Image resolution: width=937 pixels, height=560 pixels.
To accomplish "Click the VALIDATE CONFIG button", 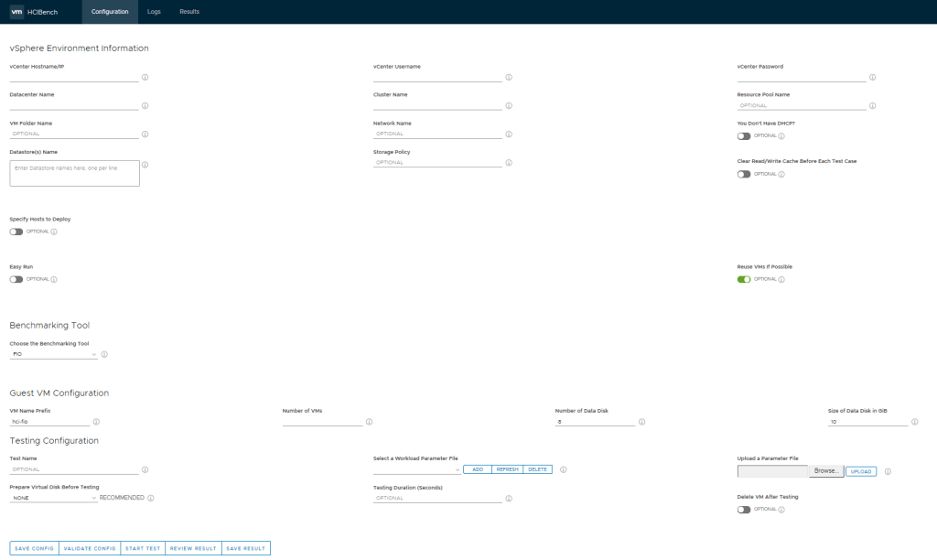I will 90,547.
